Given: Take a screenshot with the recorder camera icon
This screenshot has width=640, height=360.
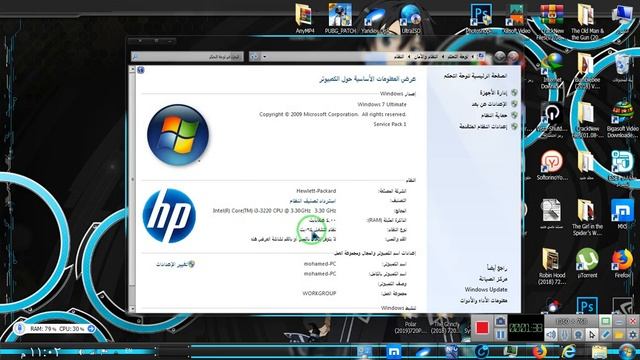Looking at the screenshot, I should [x=500, y=322].
